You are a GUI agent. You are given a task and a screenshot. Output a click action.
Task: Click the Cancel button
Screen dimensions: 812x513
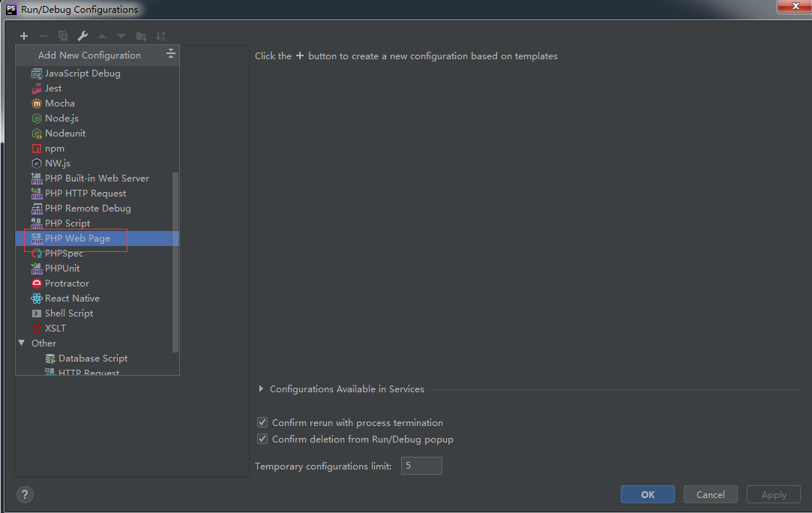(x=711, y=494)
